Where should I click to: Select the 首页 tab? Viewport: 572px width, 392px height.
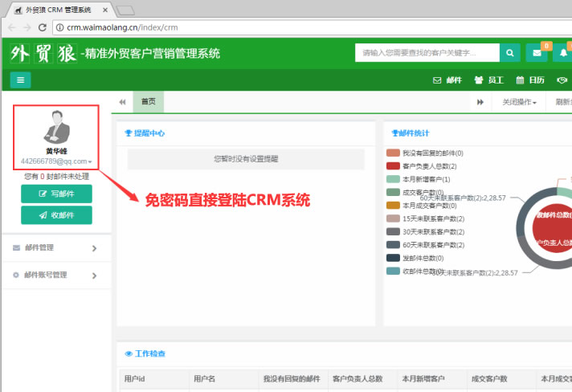149,102
